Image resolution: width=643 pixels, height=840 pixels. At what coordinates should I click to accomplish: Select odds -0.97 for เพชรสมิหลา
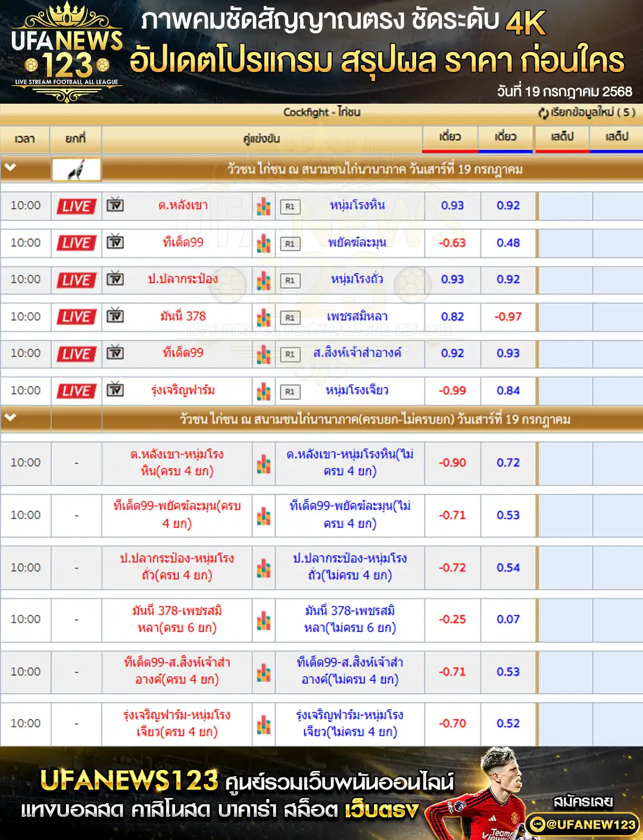[508, 317]
